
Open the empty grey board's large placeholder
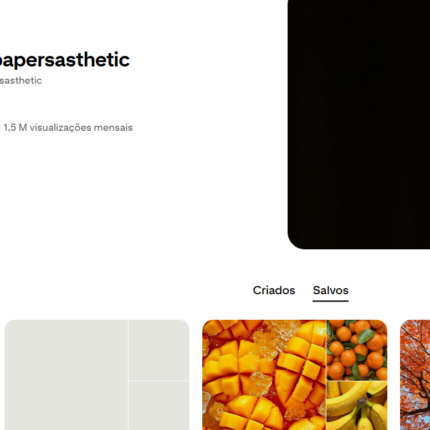point(66,375)
